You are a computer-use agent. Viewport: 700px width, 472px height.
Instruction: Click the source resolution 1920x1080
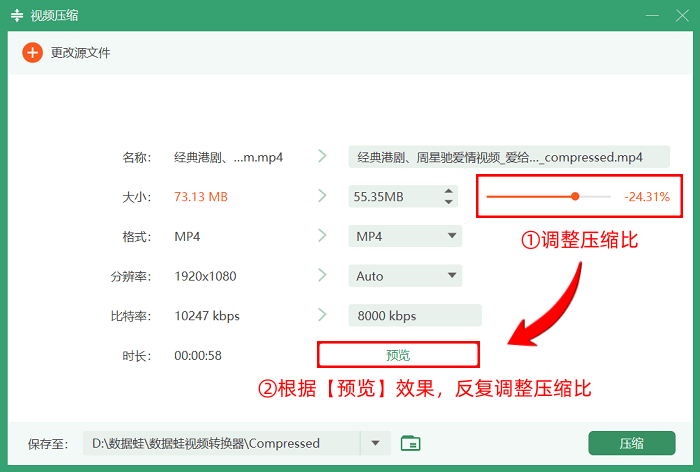tap(205, 276)
